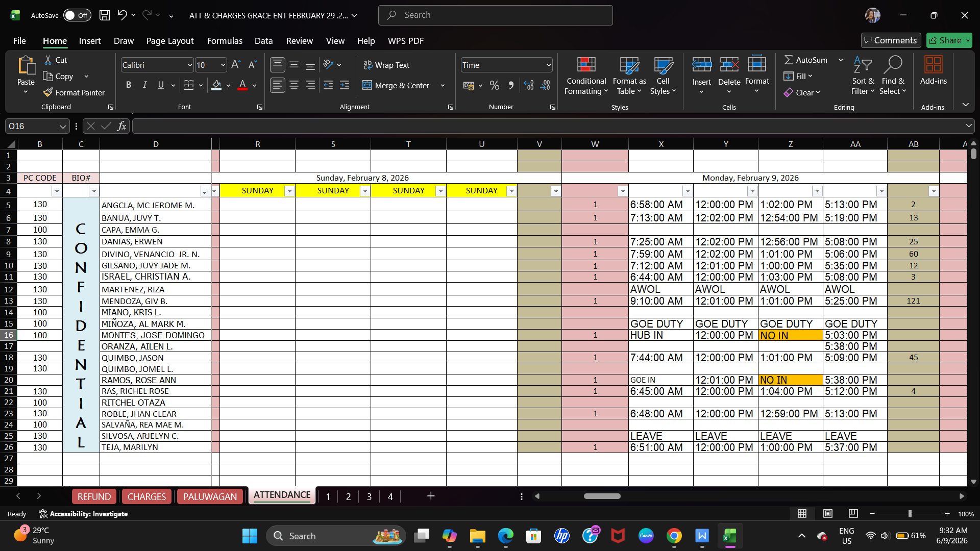Apply Bold formatting
Image resolution: width=980 pixels, height=551 pixels.
pos(129,85)
